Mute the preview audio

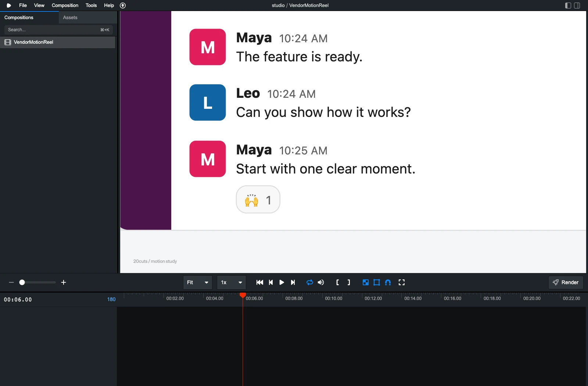tap(321, 282)
